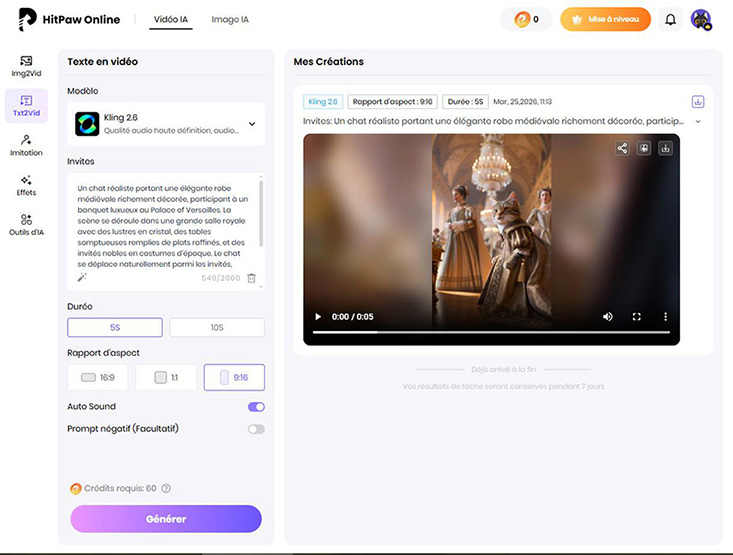The image size is (733, 555).
Task: Click the Générer button
Action: (x=166, y=519)
